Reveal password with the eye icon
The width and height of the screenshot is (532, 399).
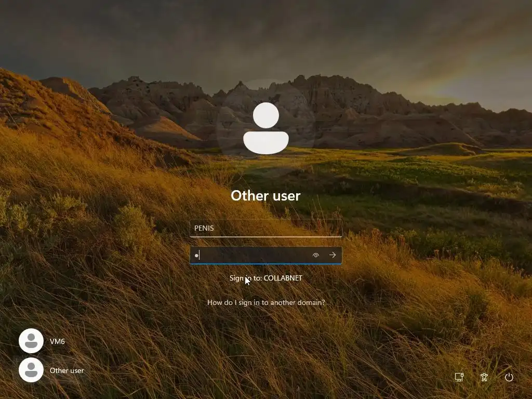[x=315, y=255]
